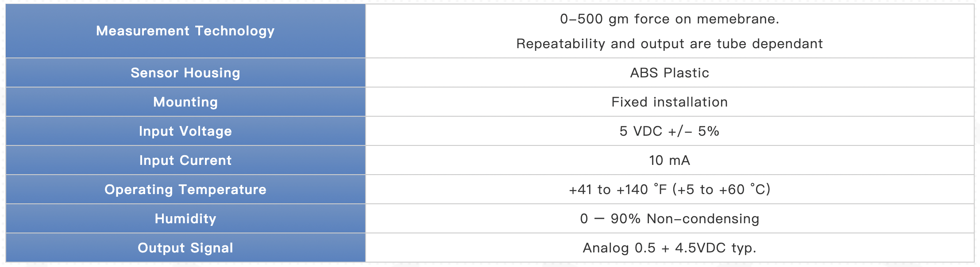Click the Input Current row label

[x=185, y=160]
